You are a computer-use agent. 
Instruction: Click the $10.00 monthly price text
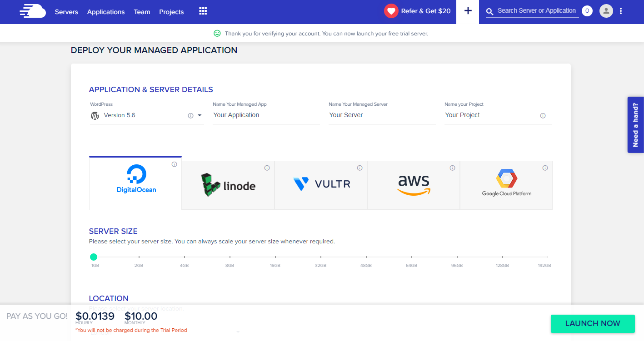coord(141,316)
